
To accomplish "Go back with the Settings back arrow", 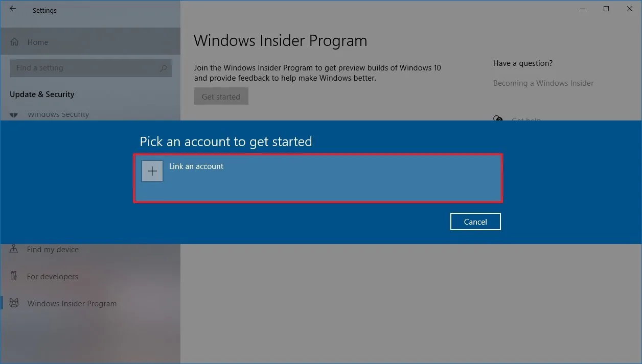I will [13, 9].
